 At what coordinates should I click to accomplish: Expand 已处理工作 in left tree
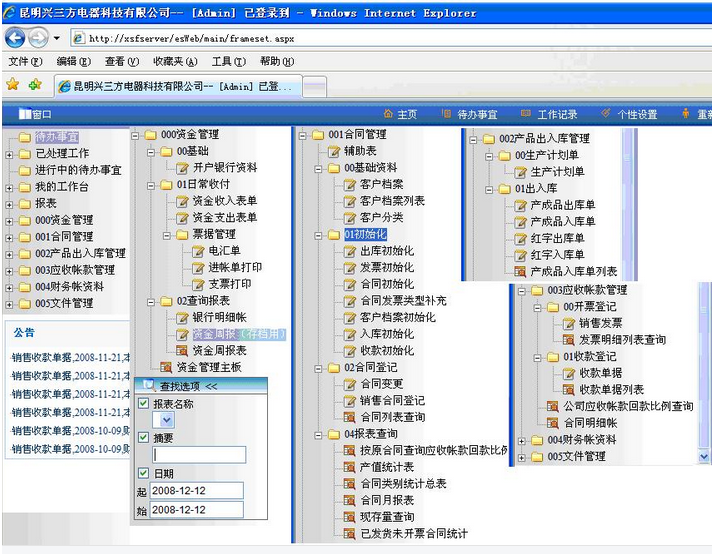[9, 154]
